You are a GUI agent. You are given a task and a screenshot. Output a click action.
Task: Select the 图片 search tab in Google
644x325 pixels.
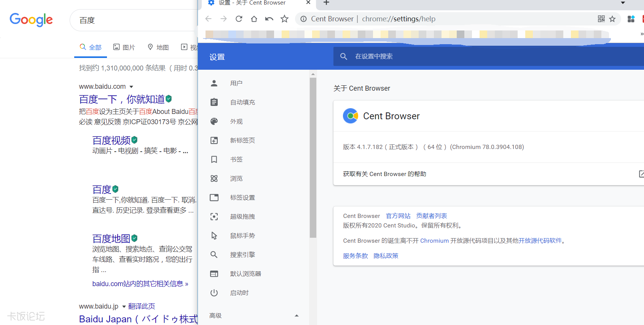tap(124, 47)
